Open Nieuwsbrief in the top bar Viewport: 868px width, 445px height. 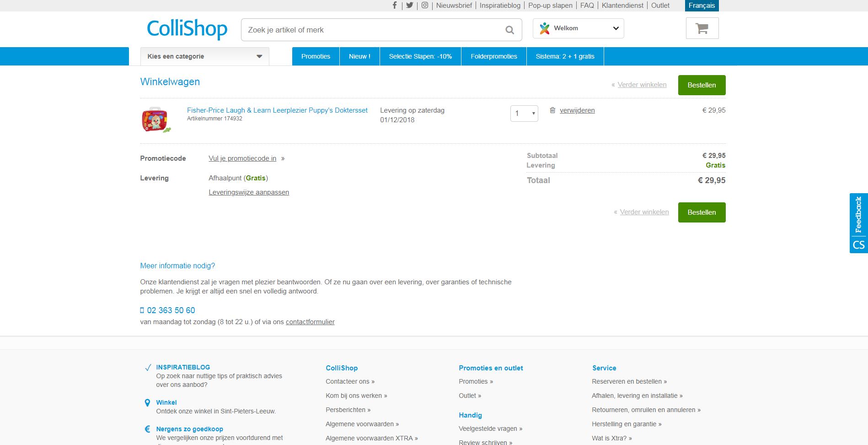coord(454,5)
